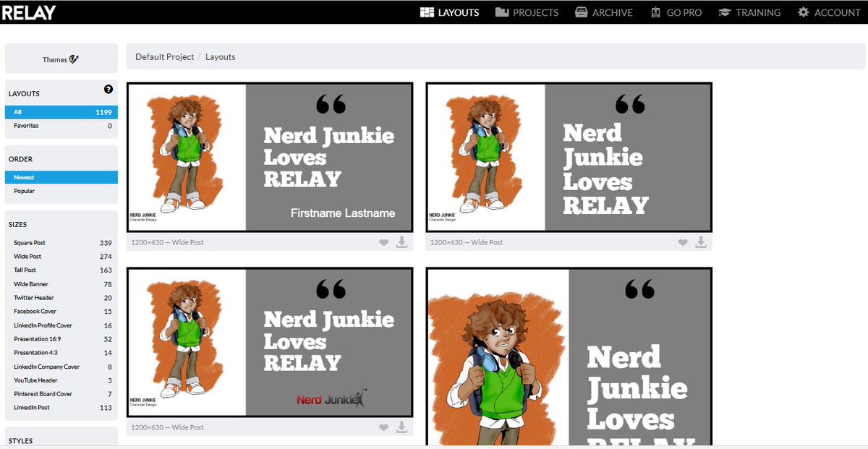Screen dimensions: 868x449
Task: Click the Layouts help question-mark icon
Action: (109, 90)
